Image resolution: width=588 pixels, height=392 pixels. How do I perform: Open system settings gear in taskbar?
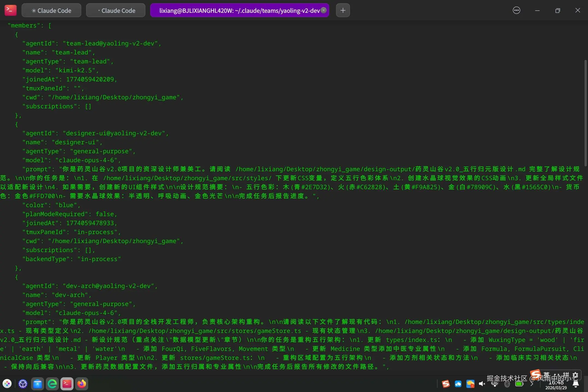[x=23, y=384]
